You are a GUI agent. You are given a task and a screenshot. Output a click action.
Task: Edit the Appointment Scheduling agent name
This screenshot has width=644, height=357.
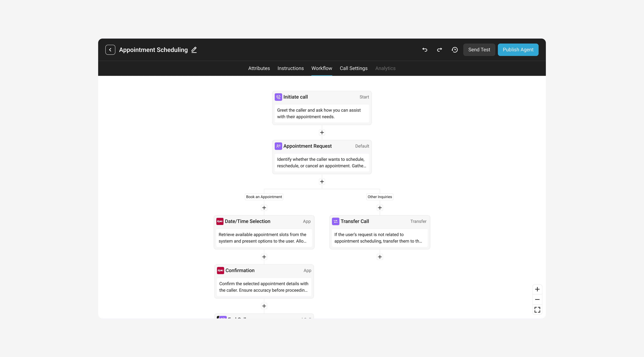[x=194, y=50]
